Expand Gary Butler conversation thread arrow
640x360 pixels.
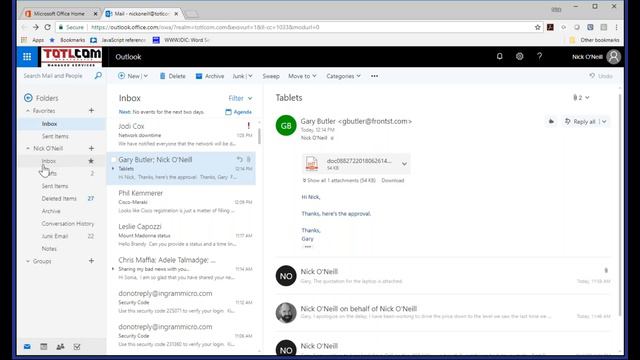click(x=113, y=168)
